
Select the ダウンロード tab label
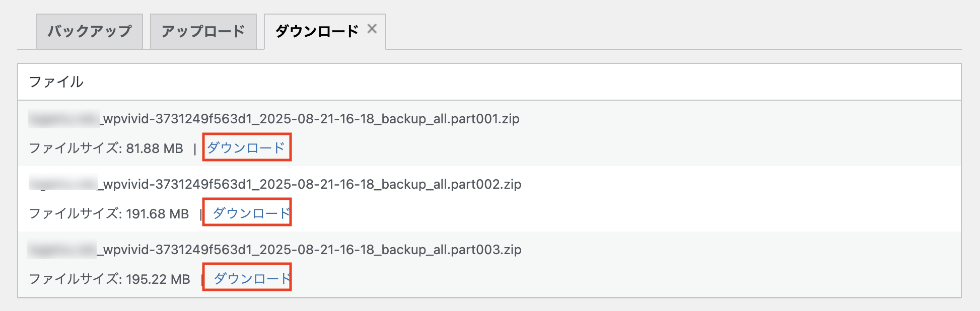[x=317, y=31]
